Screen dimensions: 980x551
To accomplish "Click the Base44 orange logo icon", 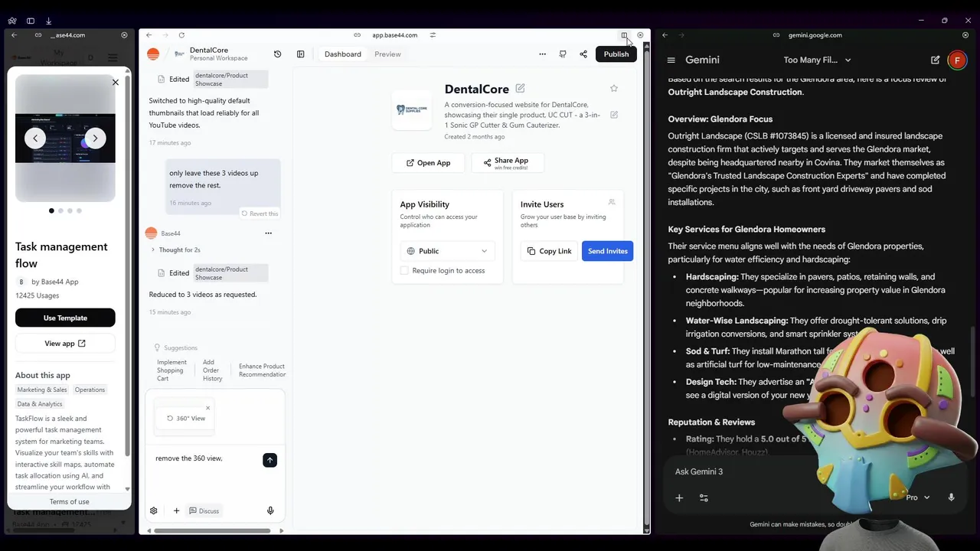I will pos(153,54).
